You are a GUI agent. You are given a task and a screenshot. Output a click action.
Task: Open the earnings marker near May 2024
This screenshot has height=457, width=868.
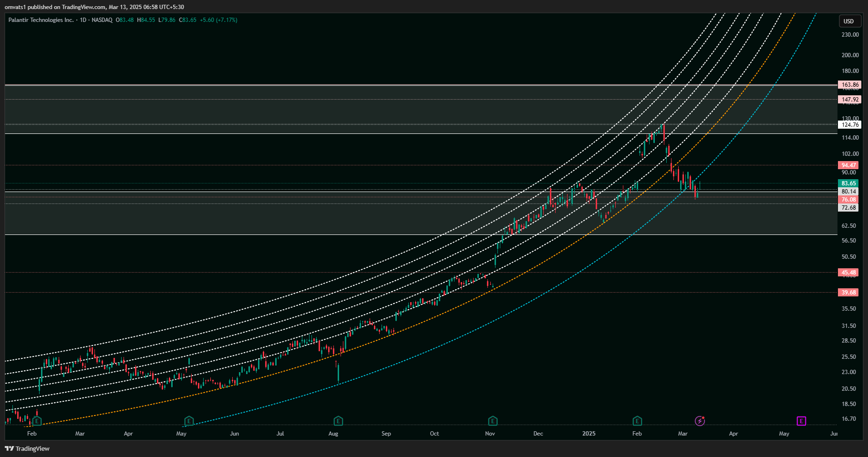[x=189, y=421]
